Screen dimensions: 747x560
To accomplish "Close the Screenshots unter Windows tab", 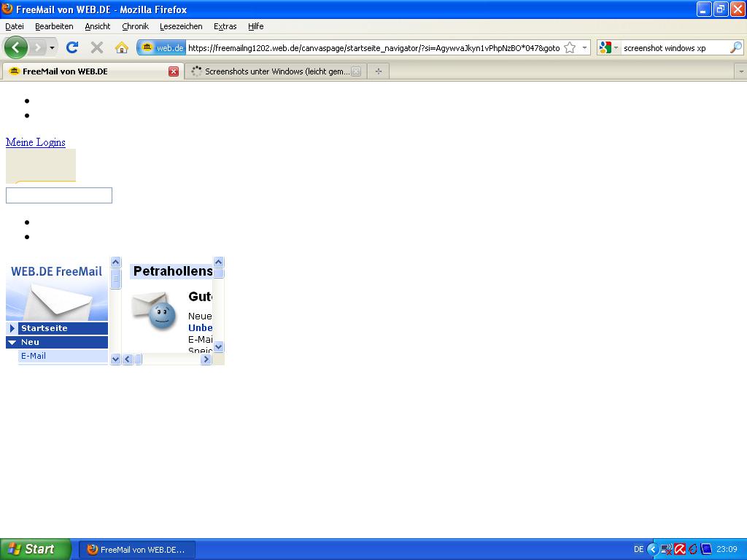I will [x=356, y=71].
